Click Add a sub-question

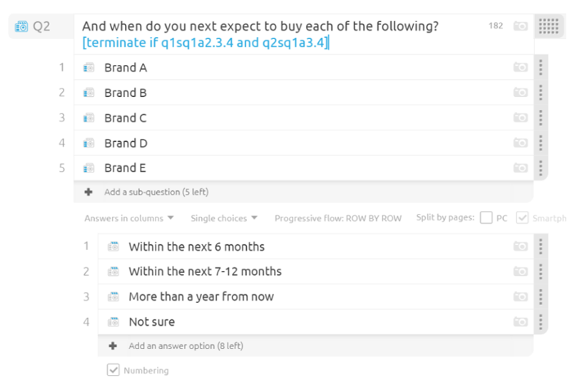click(x=156, y=192)
